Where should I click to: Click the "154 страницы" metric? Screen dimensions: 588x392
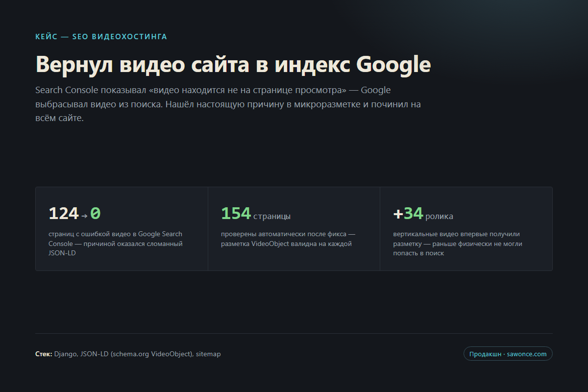click(255, 214)
